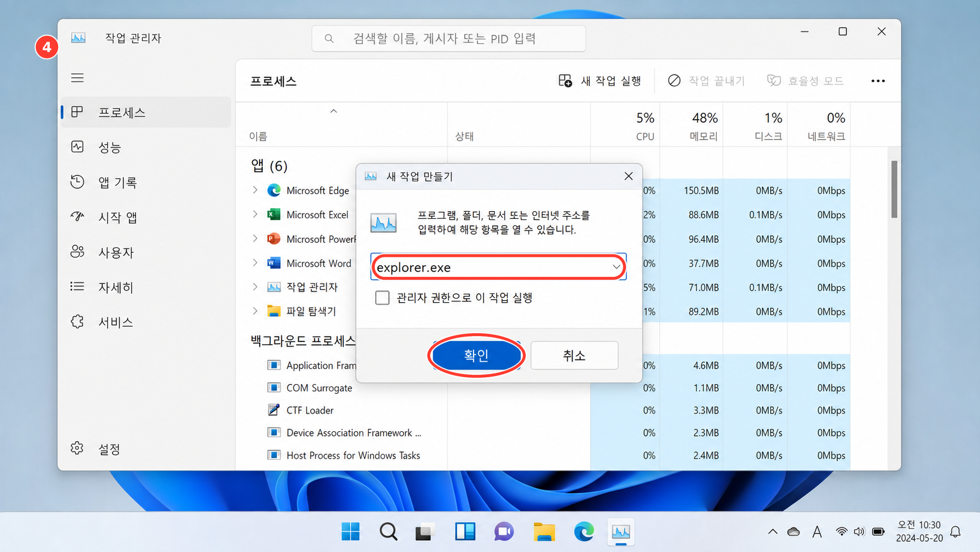
Task: Click the process list vertical scrollbar
Action: pos(894,189)
